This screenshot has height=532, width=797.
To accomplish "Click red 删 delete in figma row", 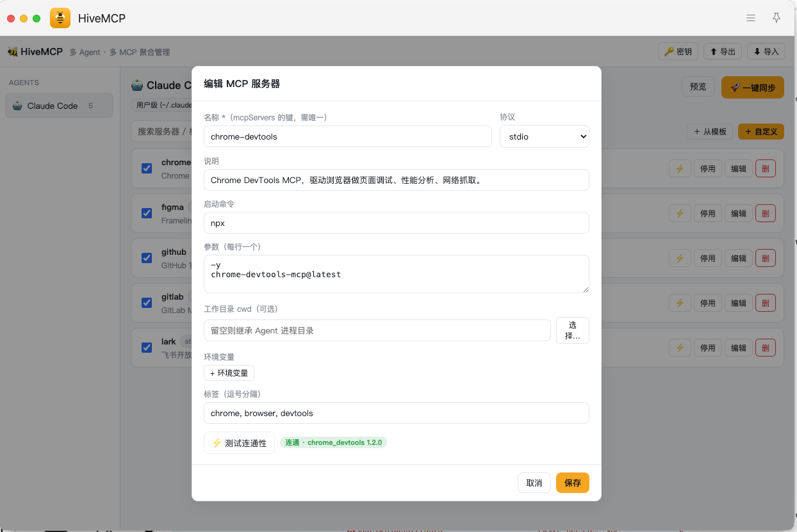I will tap(766, 213).
